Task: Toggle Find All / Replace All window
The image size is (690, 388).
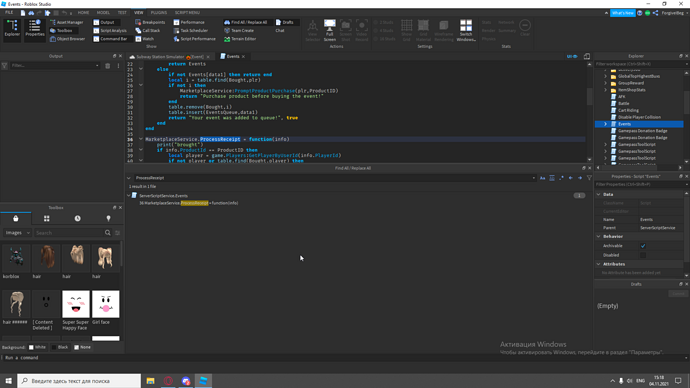Action: pyautogui.click(x=246, y=22)
